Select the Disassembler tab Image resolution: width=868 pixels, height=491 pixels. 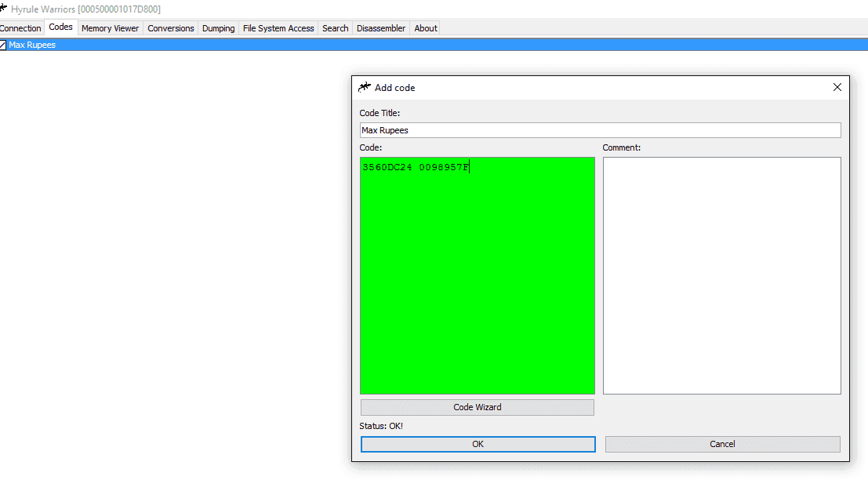381,28
